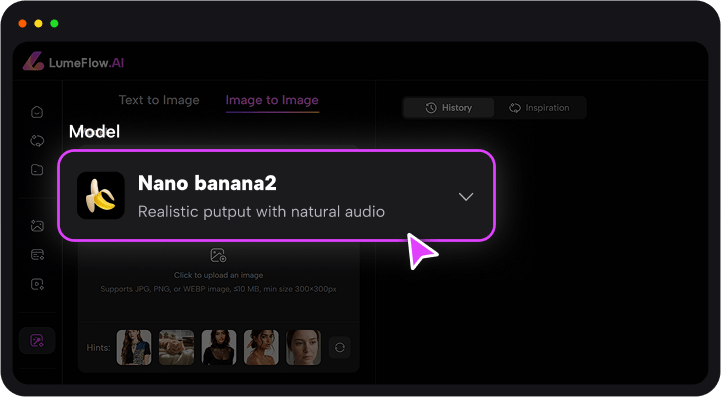Screen dimensions: 721x397
Task: Open the Inspiration tab
Action: pos(539,108)
